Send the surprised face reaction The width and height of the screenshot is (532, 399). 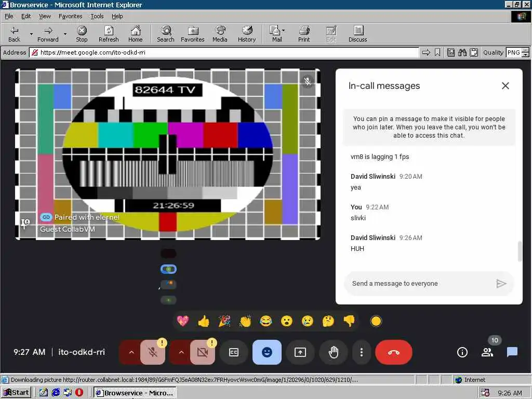[x=287, y=321]
